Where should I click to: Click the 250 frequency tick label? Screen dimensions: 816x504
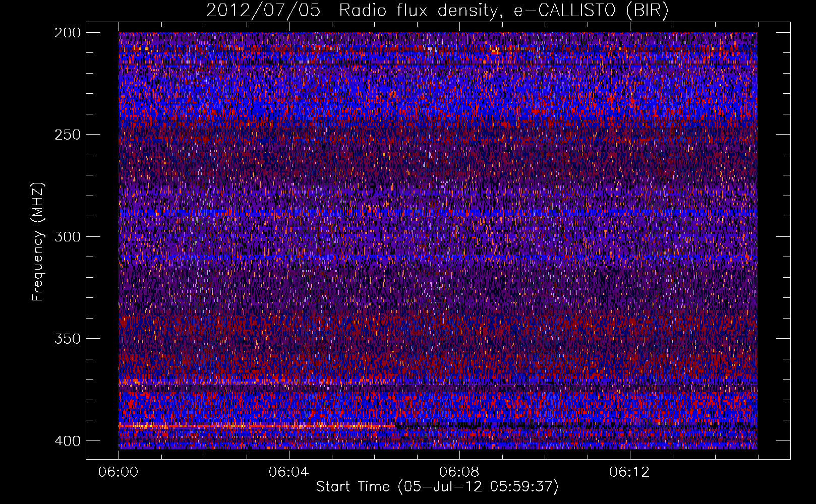[67, 135]
